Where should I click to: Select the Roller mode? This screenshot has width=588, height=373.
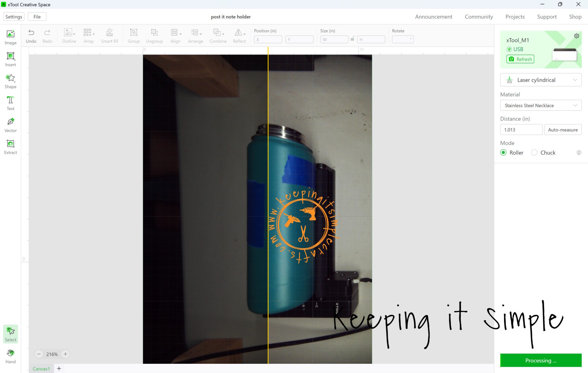pos(512,153)
